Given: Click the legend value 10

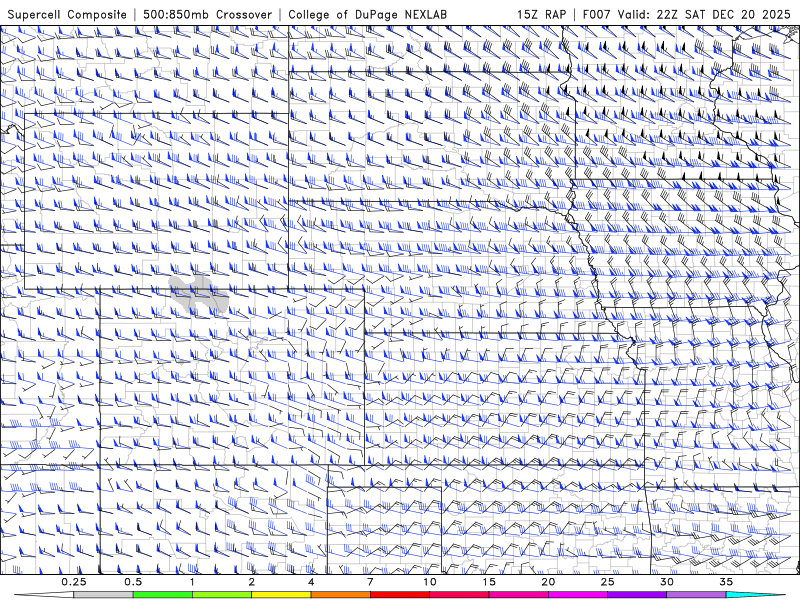Looking at the screenshot, I should tap(430, 582).
